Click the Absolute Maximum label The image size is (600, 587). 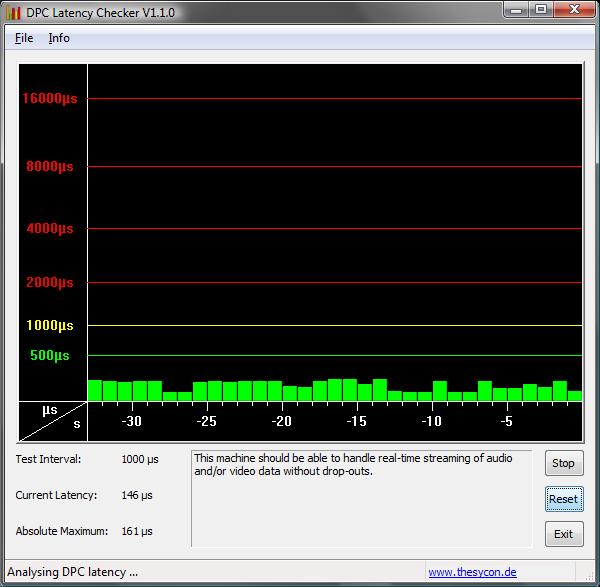point(62,531)
